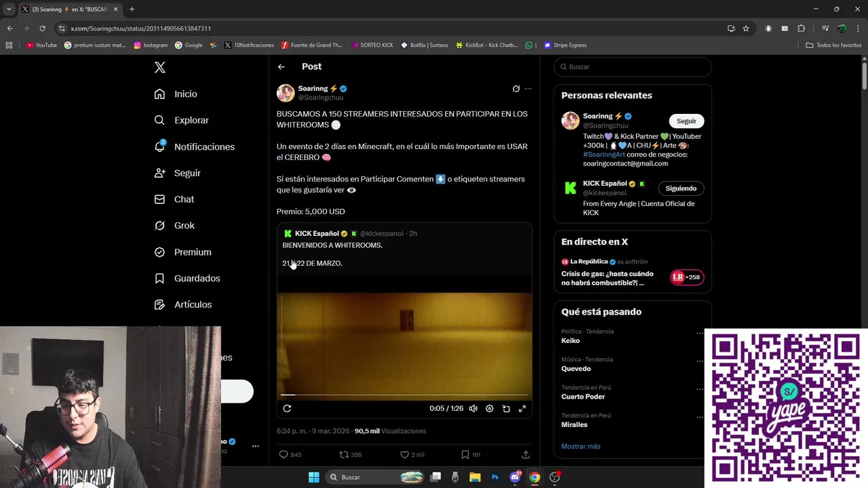Open Chrome extensions puzzle icon
This screenshot has height=488, width=868.
[801, 28]
